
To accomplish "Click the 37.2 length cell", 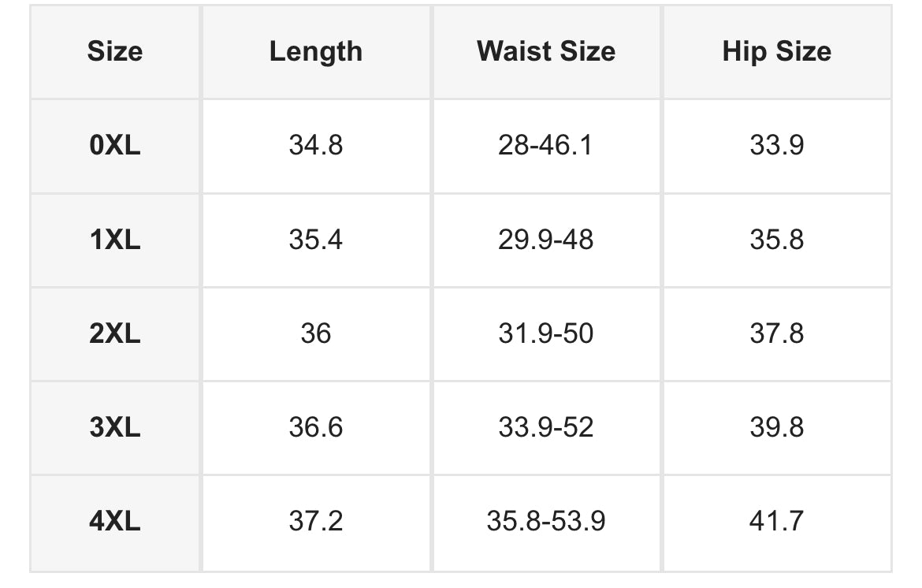I will coord(316,521).
